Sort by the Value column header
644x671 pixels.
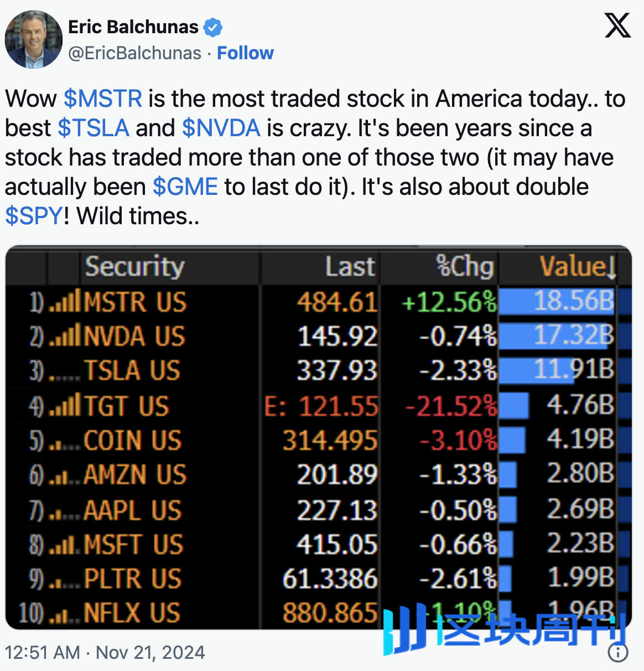[577, 266]
